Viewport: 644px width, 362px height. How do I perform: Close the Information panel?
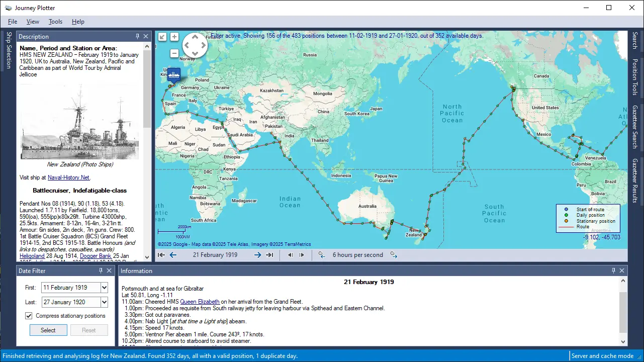click(622, 270)
